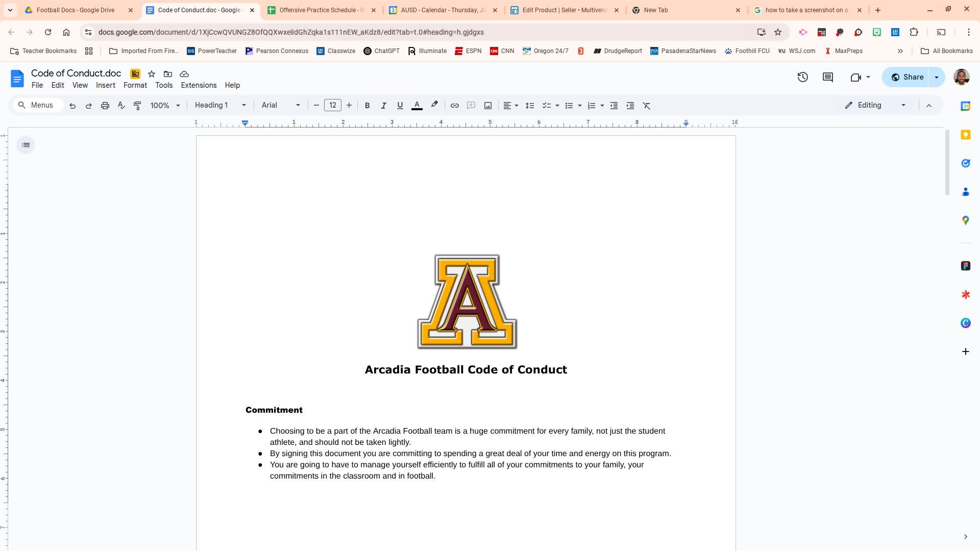980x551 pixels.
Task: Open Editing mode dropdown
Action: pyautogui.click(x=875, y=105)
